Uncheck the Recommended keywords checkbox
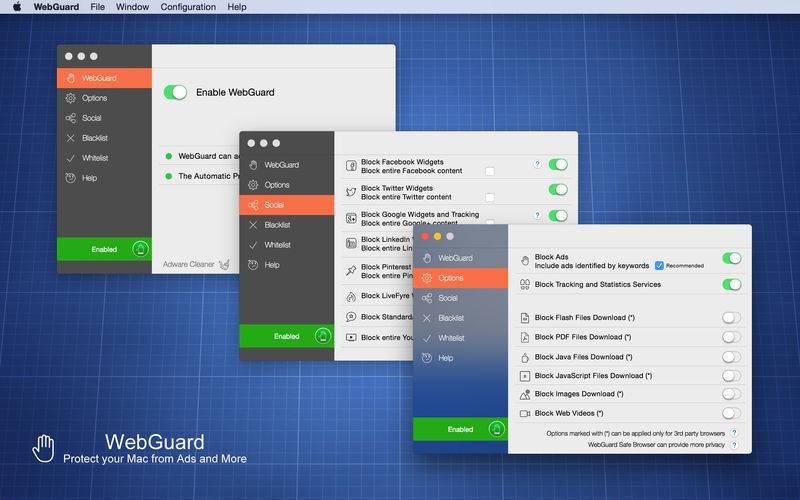The height and width of the screenshot is (500, 800). pos(659,265)
